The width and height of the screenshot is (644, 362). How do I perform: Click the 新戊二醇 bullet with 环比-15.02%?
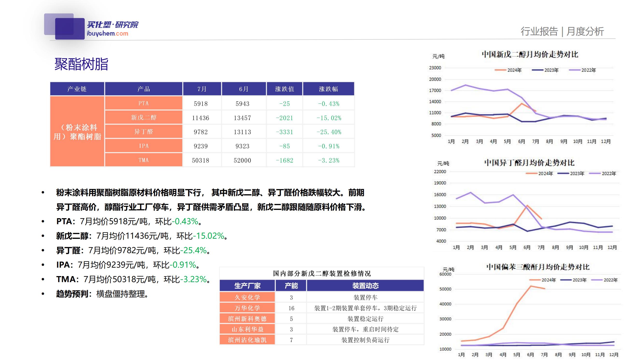[142, 236]
